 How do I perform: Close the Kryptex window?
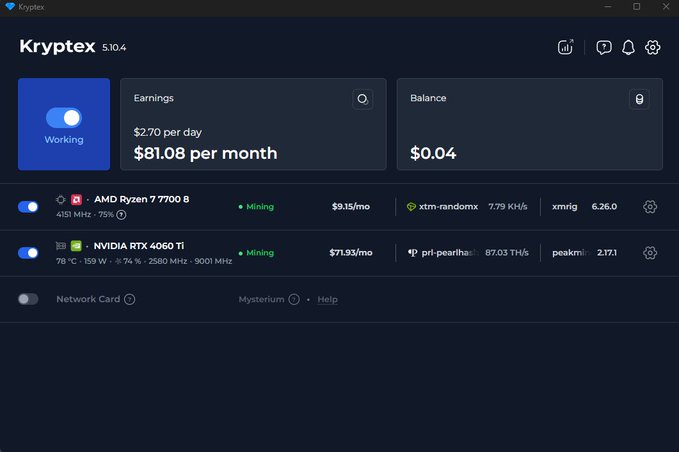tap(666, 6)
